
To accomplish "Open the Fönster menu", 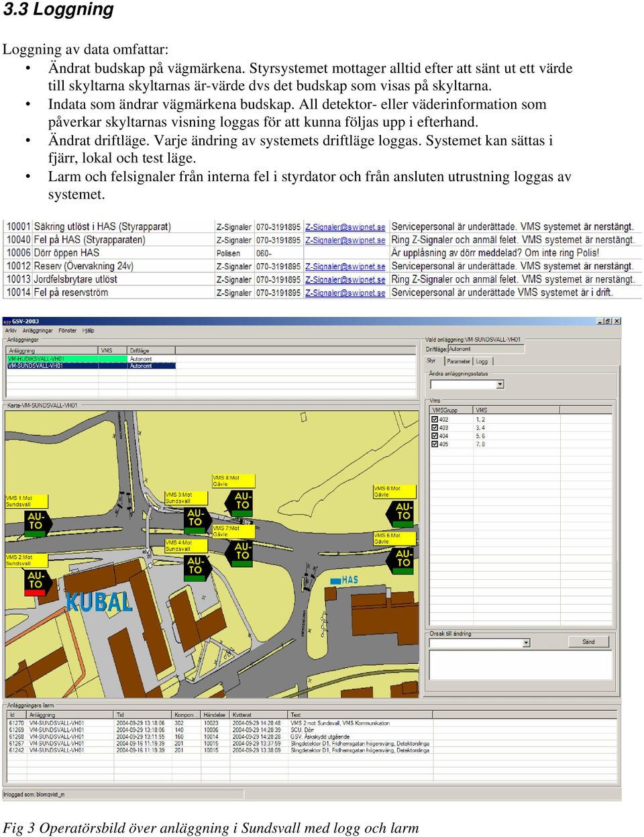I will tap(68, 331).
